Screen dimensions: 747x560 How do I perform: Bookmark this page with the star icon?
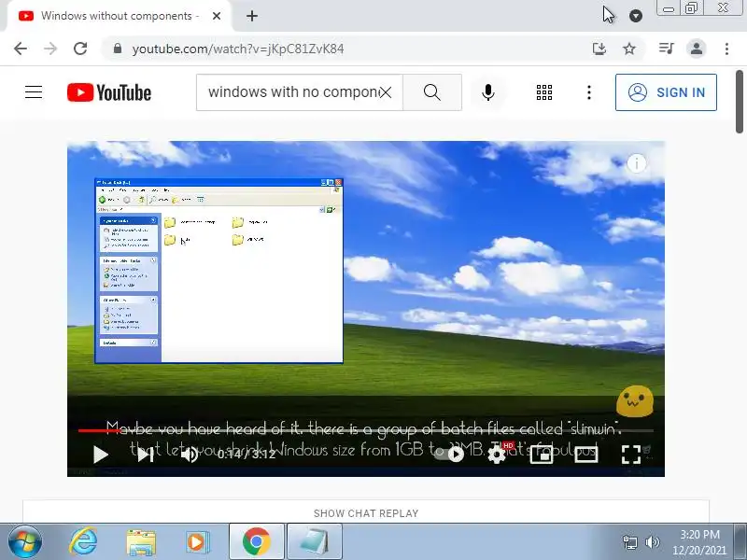coord(629,49)
